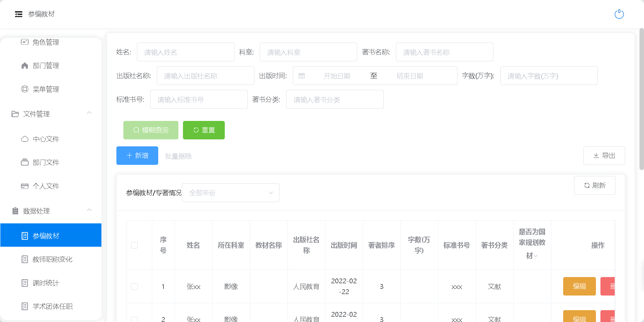Collapse sidebar with the hamburger menu icon

click(18, 14)
